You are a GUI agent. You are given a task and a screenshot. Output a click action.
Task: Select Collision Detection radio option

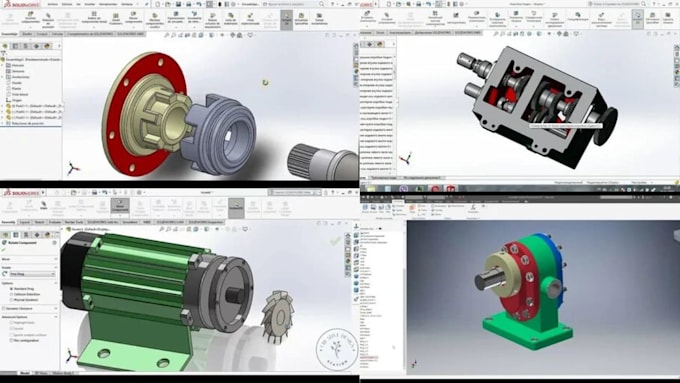(12, 294)
